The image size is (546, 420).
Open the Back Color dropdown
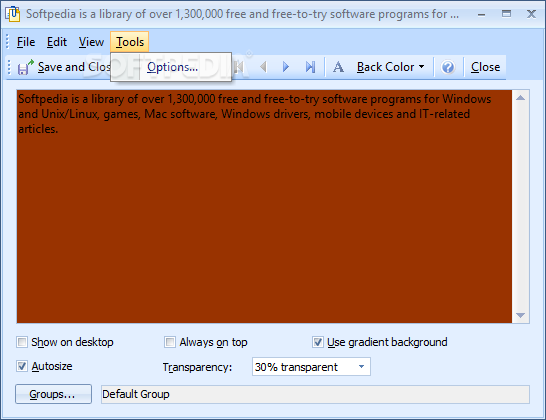click(x=390, y=67)
